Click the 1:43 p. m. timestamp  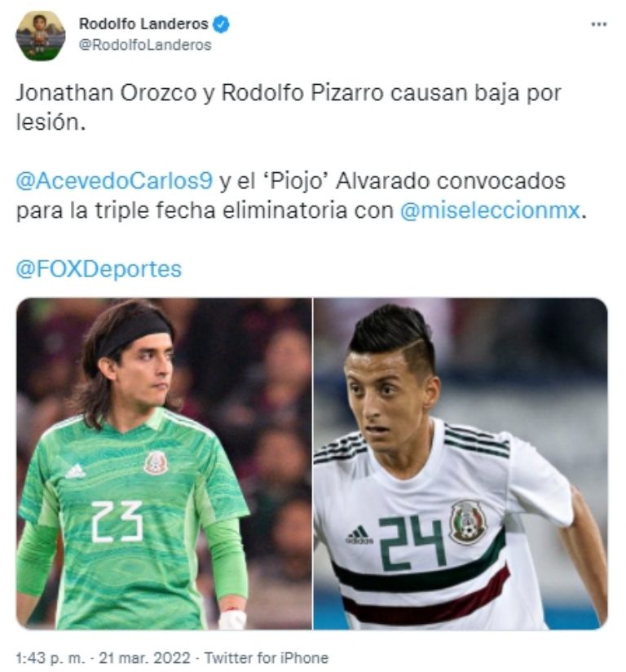coord(51,658)
